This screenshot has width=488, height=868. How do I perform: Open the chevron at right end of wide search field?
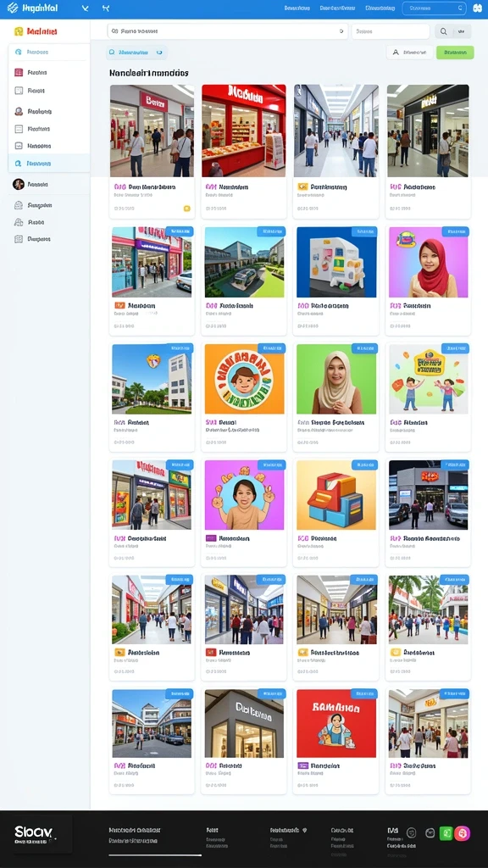(341, 31)
